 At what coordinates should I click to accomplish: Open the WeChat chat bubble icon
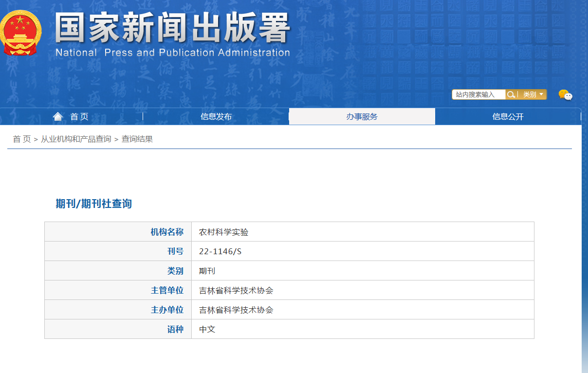(565, 95)
